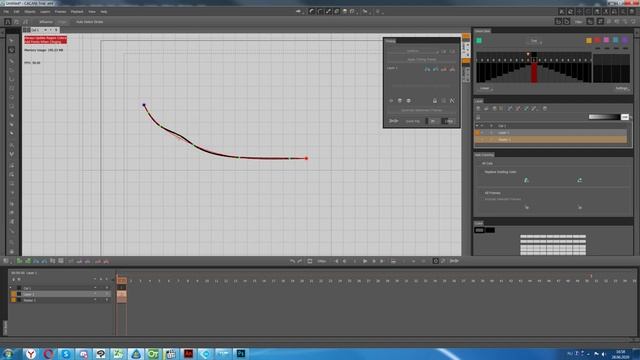The image size is (640, 360).
Task: Select yellow onion skin color swatch
Action: point(589,40)
